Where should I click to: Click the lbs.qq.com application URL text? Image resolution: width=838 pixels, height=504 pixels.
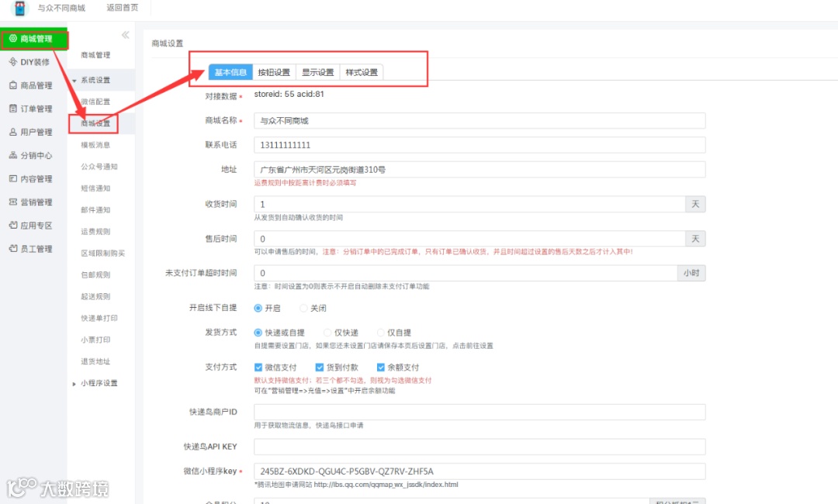click(x=386, y=485)
